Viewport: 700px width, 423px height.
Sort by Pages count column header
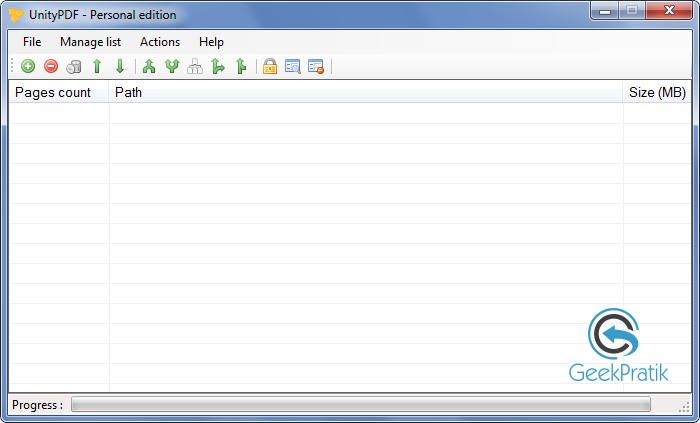(x=59, y=92)
